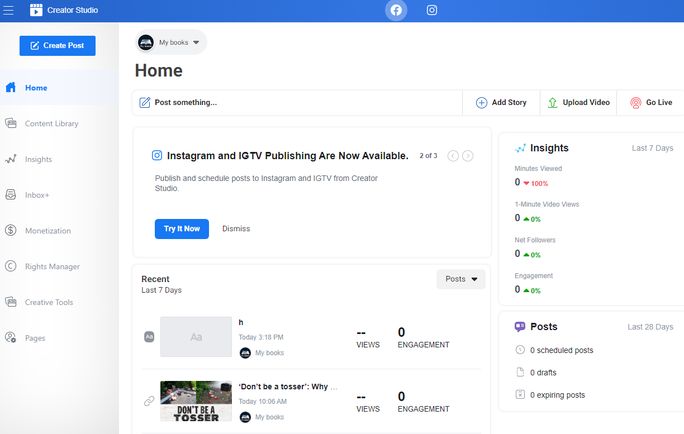Screen dimensions: 684x434
Task: Click the Post something input field
Action: tap(298, 103)
